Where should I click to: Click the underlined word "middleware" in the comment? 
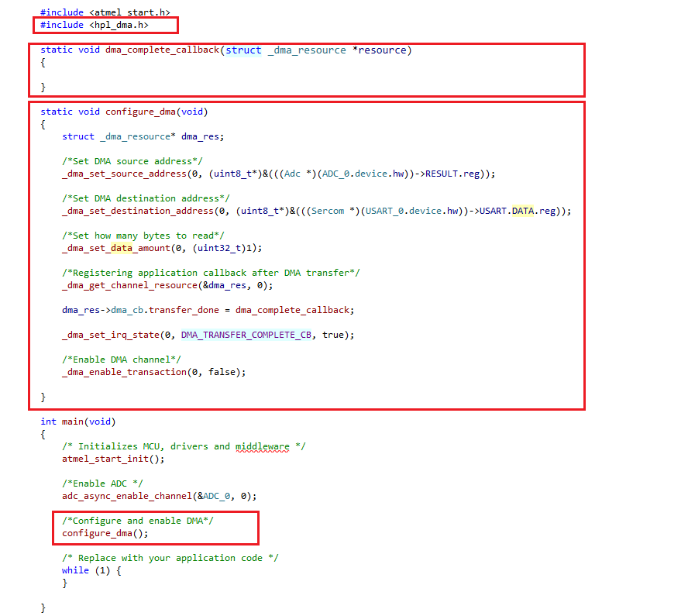pyautogui.click(x=262, y=446)
